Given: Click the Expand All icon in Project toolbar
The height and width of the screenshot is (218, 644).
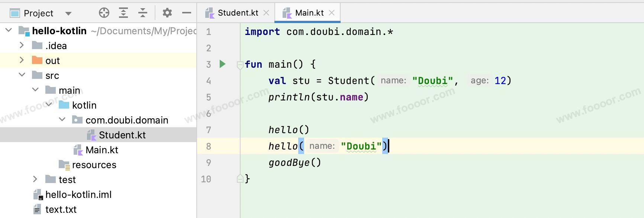Looking at the screenshot, I should pos(123,13).
